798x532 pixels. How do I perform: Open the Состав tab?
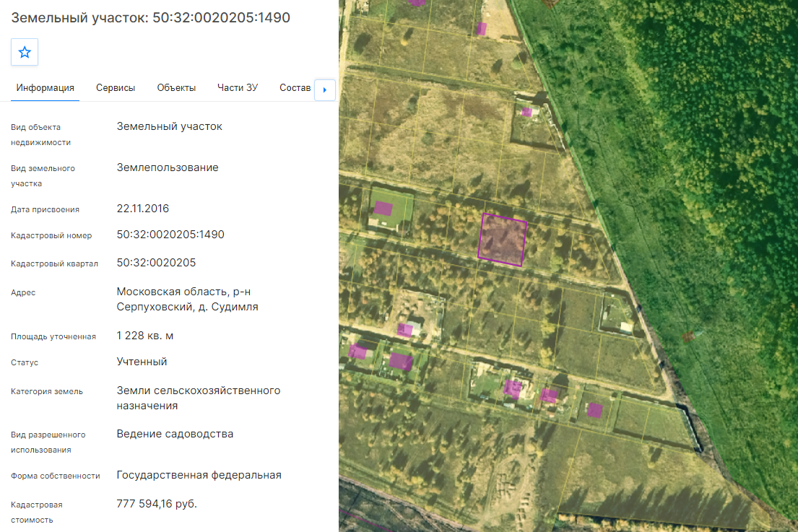(295, 88)
